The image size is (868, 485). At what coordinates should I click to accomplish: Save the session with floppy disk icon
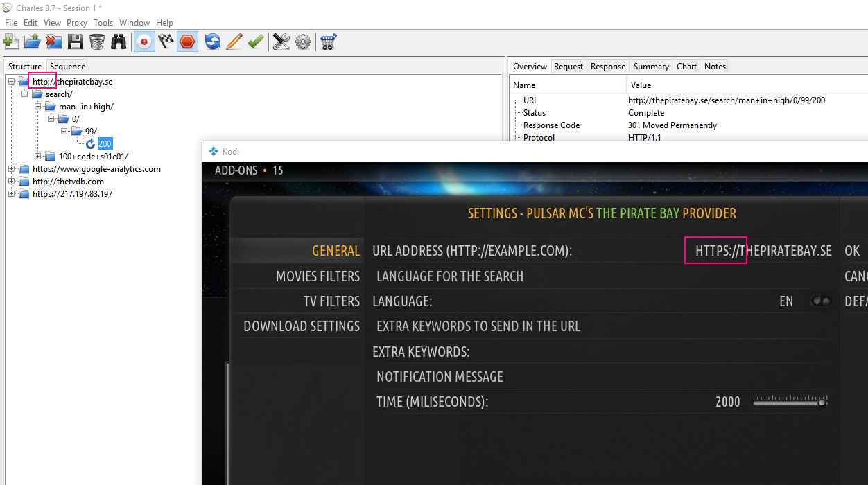pos(75,42)
